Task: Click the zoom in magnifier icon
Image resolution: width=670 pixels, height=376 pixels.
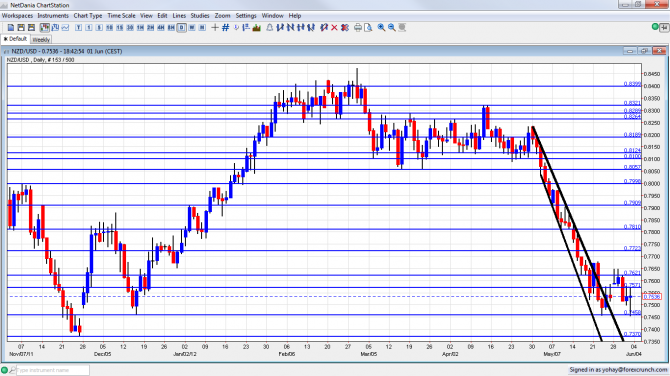Action: pos(381,28)
